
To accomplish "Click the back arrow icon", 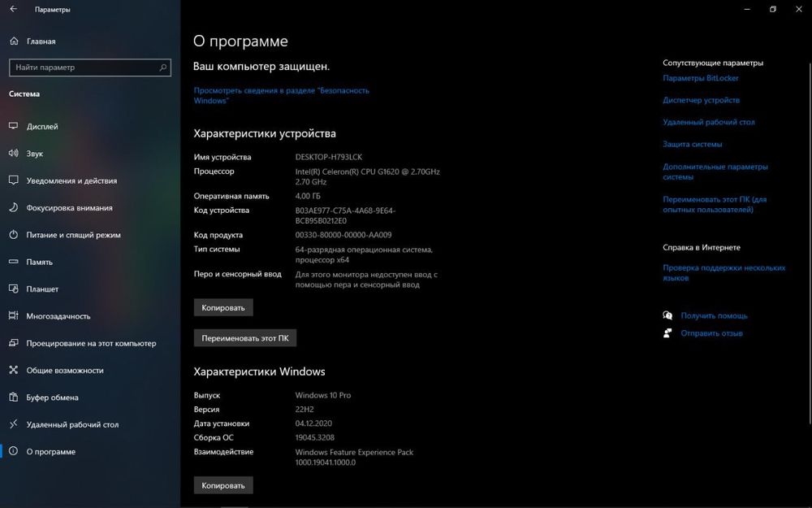I will 14,9.
